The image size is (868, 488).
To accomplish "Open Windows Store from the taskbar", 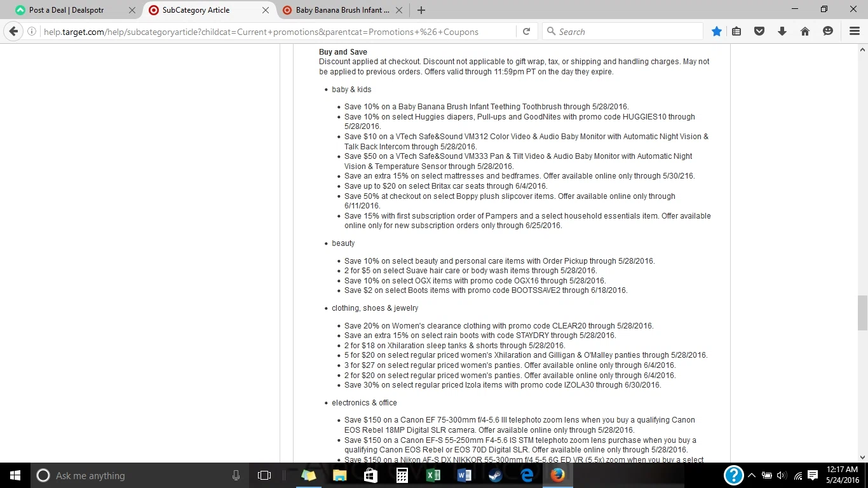I will tap(370, 475).
